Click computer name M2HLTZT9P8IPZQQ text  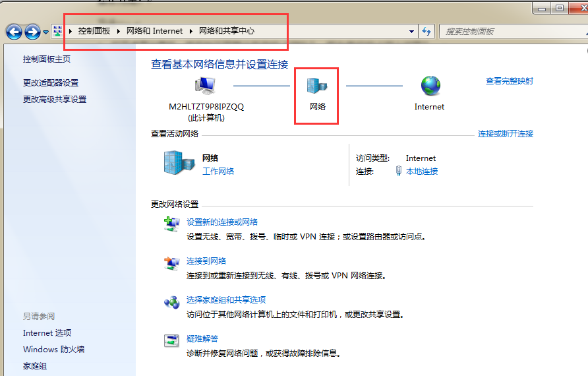206,107
